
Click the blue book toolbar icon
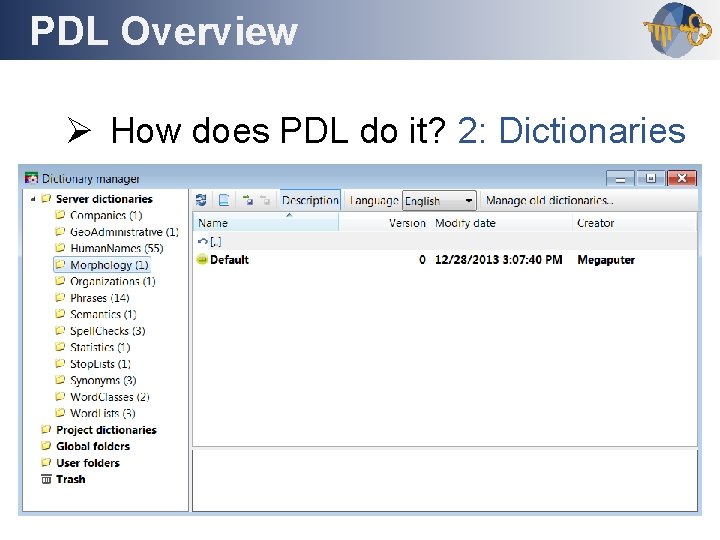coord(224,200)
